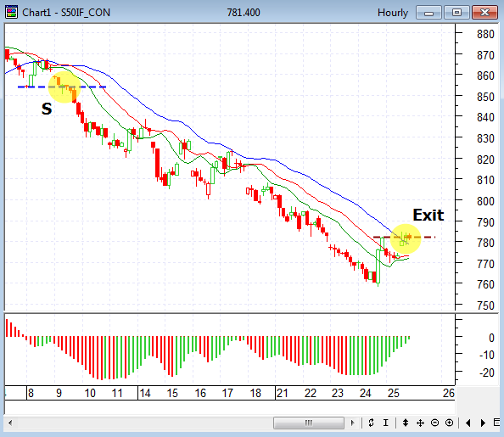Click date 14 on the time axis
This screenshot has height=437, width=504.
[x=144, y=393]
